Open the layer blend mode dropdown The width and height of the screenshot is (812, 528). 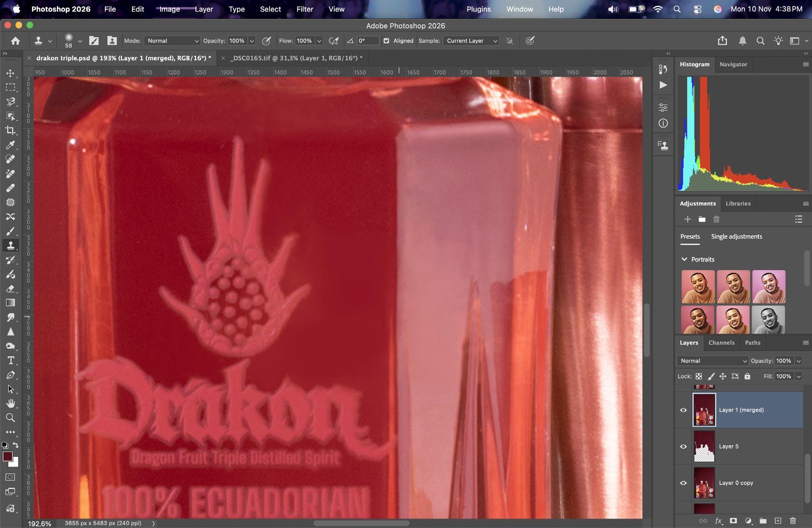pyautogui.click(x=712, y=361)
